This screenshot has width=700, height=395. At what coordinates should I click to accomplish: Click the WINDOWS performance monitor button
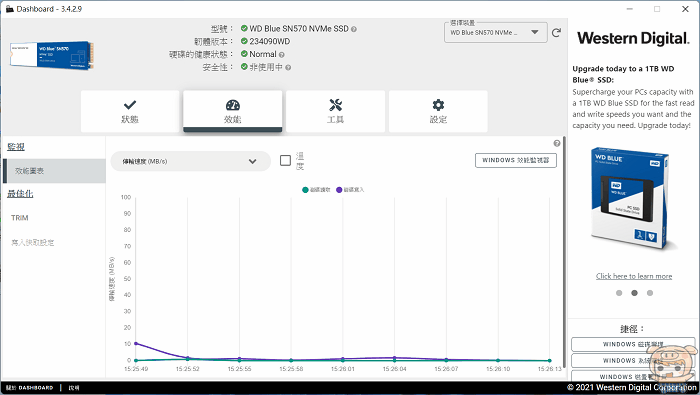click(x=516, y=160)
